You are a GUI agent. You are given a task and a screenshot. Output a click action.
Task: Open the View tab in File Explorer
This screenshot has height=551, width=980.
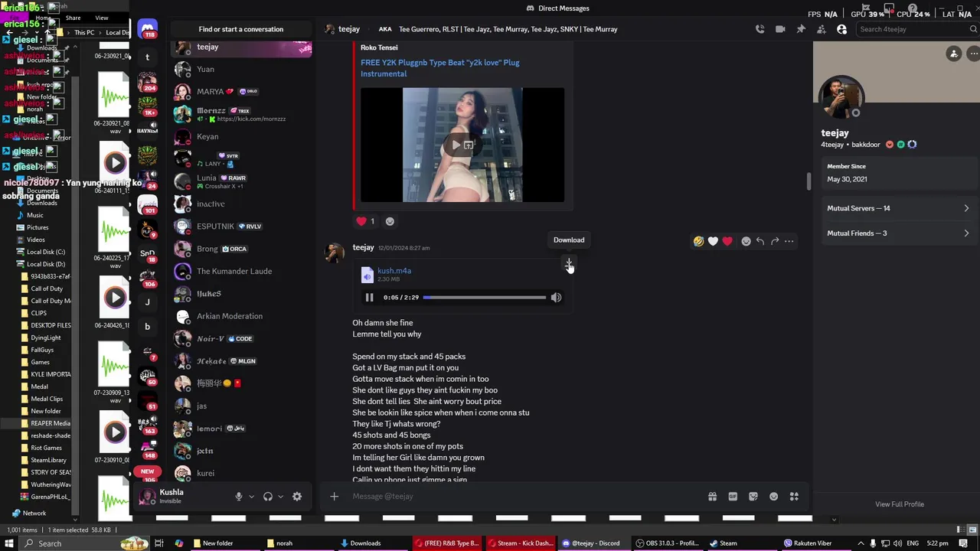tap(101, 18)
